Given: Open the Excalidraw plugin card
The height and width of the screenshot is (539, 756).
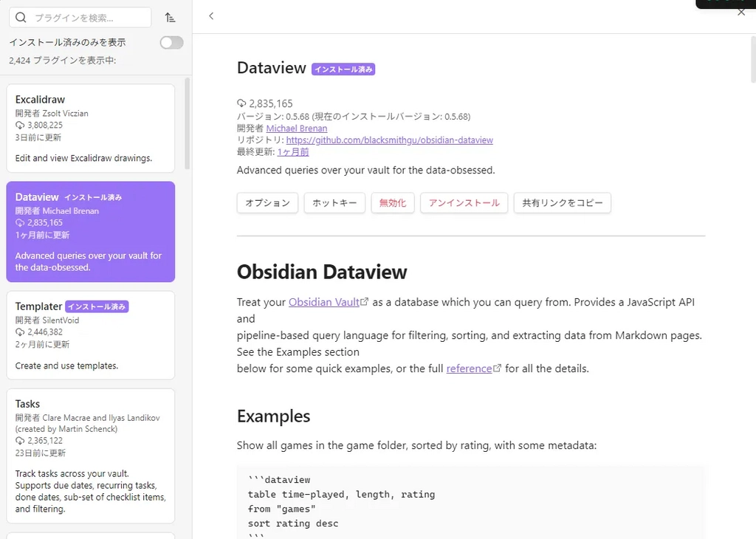Looking at the screenshot, I should 91,128.
